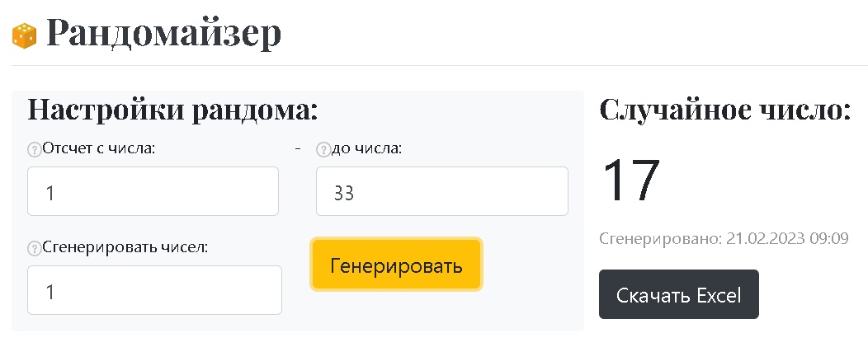
Task: Click the 'Настройки рандома:' heading
Action: [x=173, y=110]
